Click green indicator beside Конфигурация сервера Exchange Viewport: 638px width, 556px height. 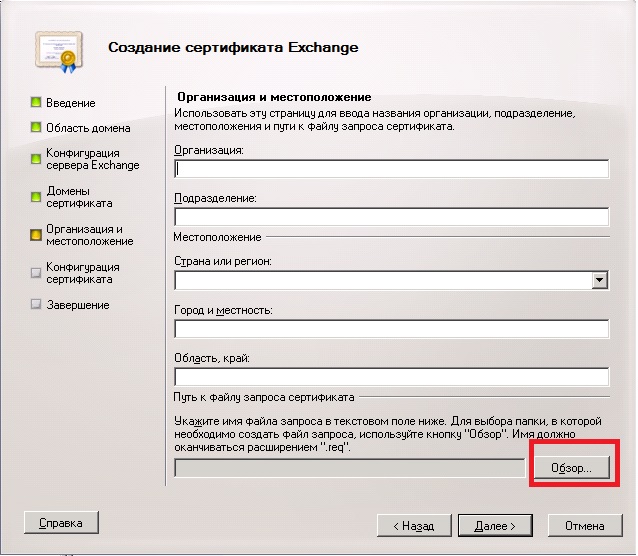(36, 159)
